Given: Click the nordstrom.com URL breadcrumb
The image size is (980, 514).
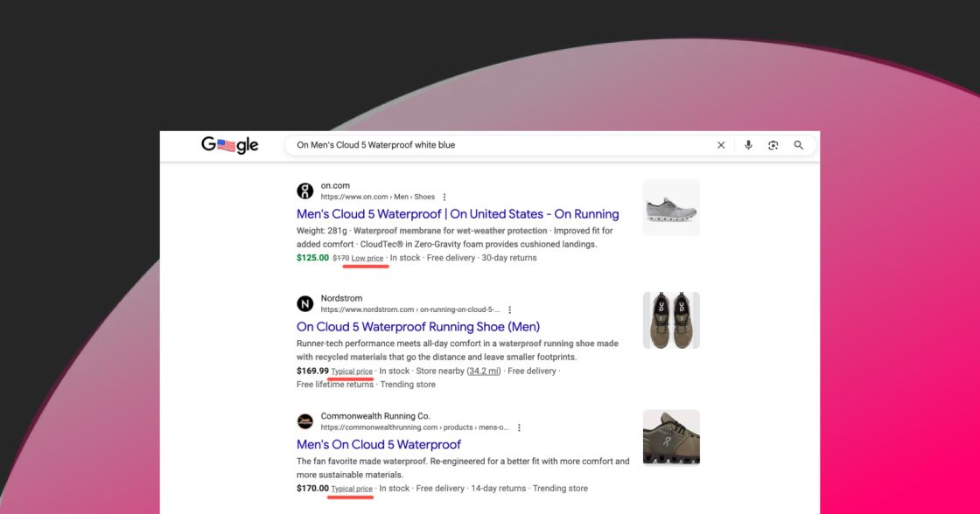Looking at the screenshot, I should point(410,309).
